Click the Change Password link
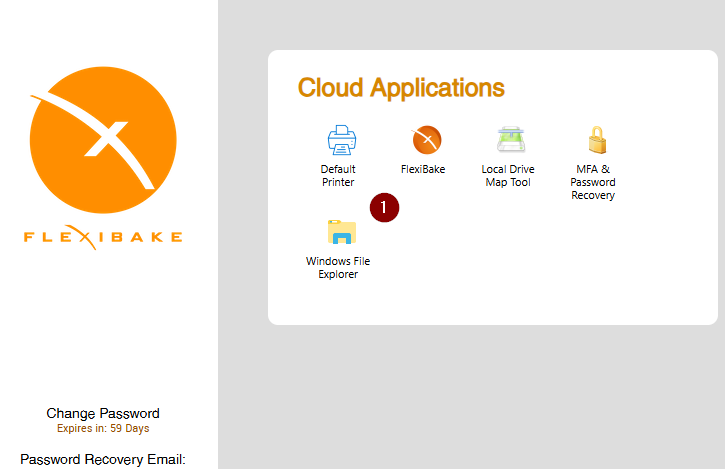This screenshot has height=469, width=725. 103,413
